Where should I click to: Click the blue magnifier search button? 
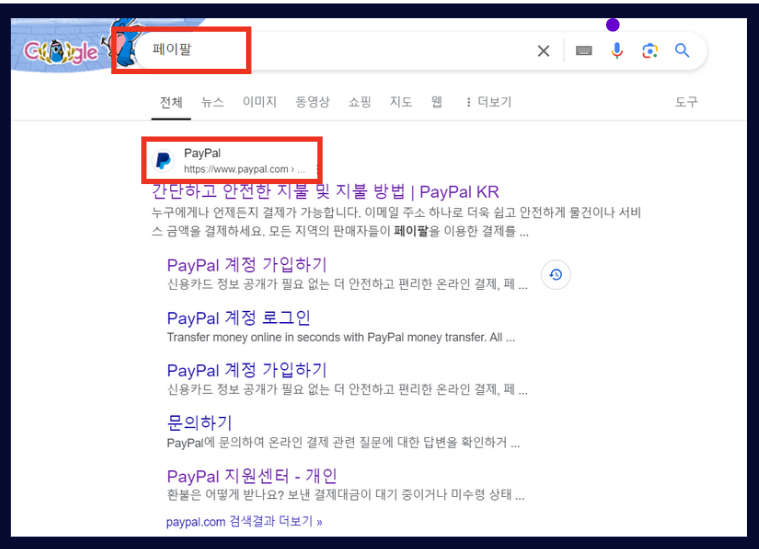(682, 50)
